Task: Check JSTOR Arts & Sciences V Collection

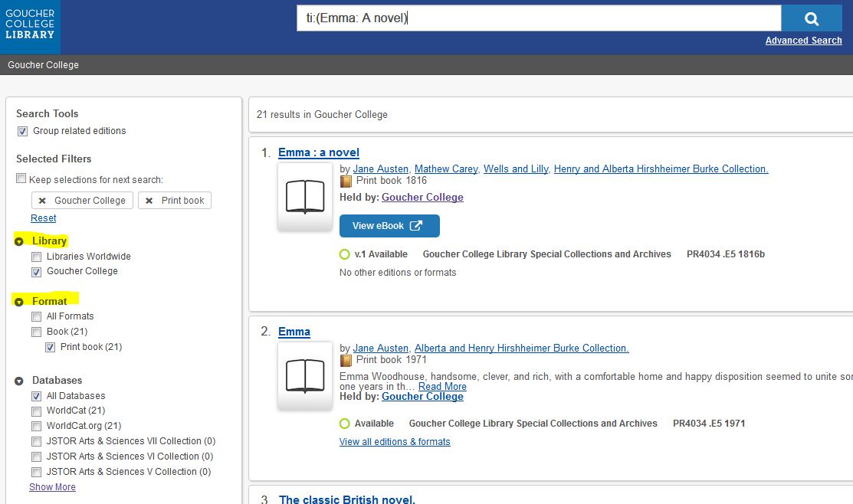Action: [37, 472]
